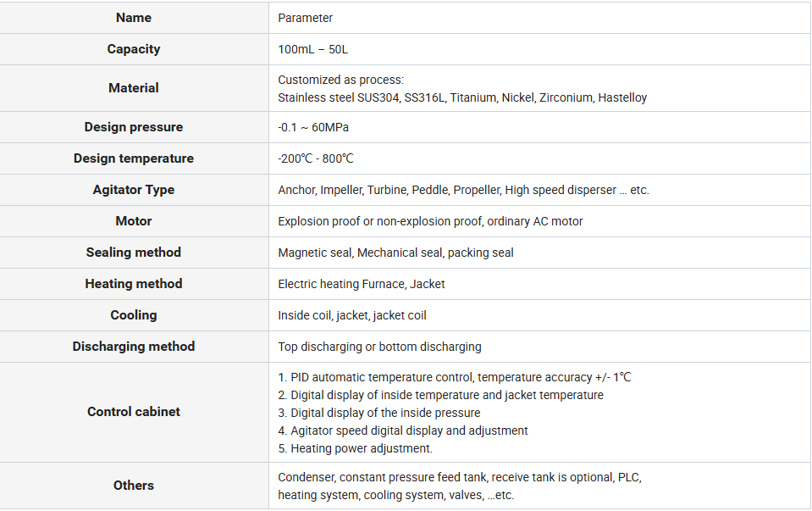Select the Parameter header cell
Screen dimensions: 812x511
[x=306, y=18]
